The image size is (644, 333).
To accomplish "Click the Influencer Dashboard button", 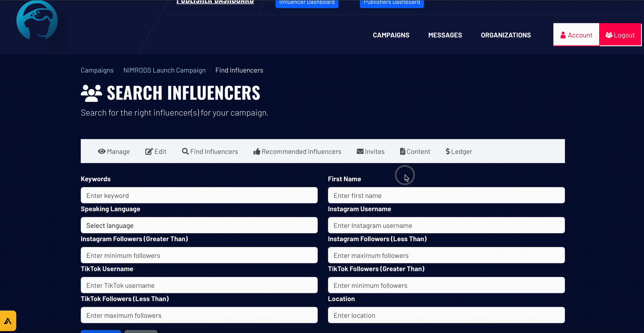I will (x=307, y=3).
